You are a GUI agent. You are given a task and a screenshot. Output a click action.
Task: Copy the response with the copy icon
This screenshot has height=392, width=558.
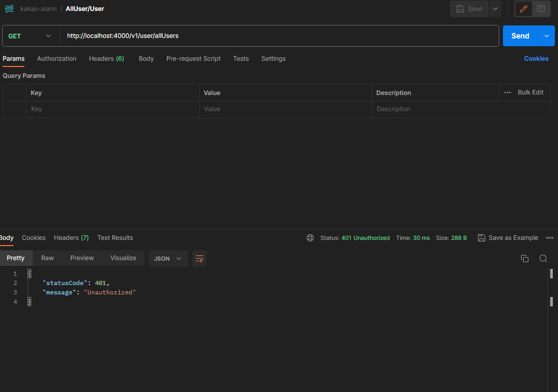pyautogui.click(x=525, y=259)
